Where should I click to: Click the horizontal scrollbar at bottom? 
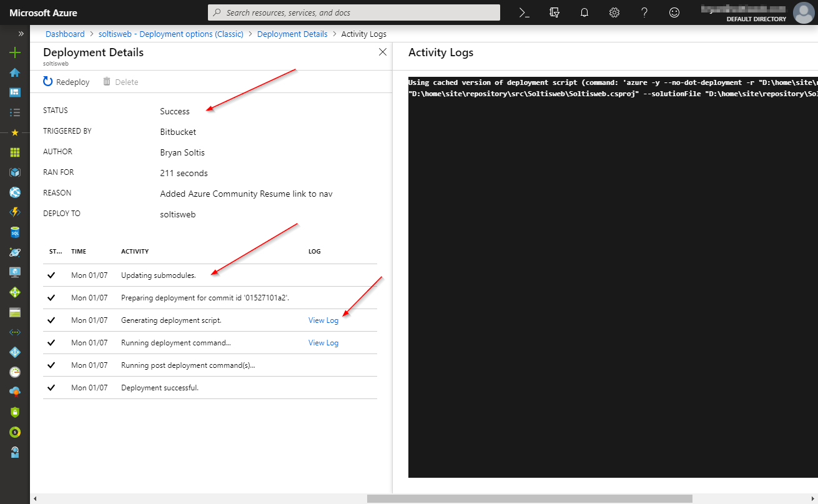[x=531, y=499]
